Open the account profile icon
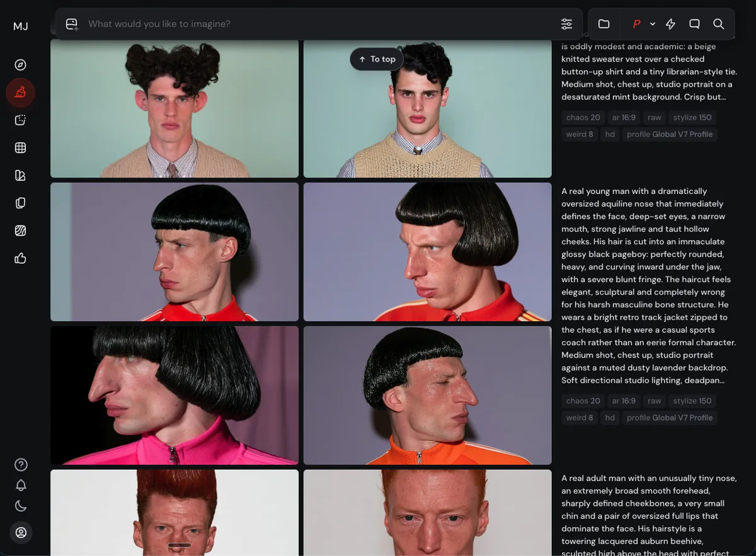This screenshot has width=756, height=556. pyautogui.click(x=21, y=533)
